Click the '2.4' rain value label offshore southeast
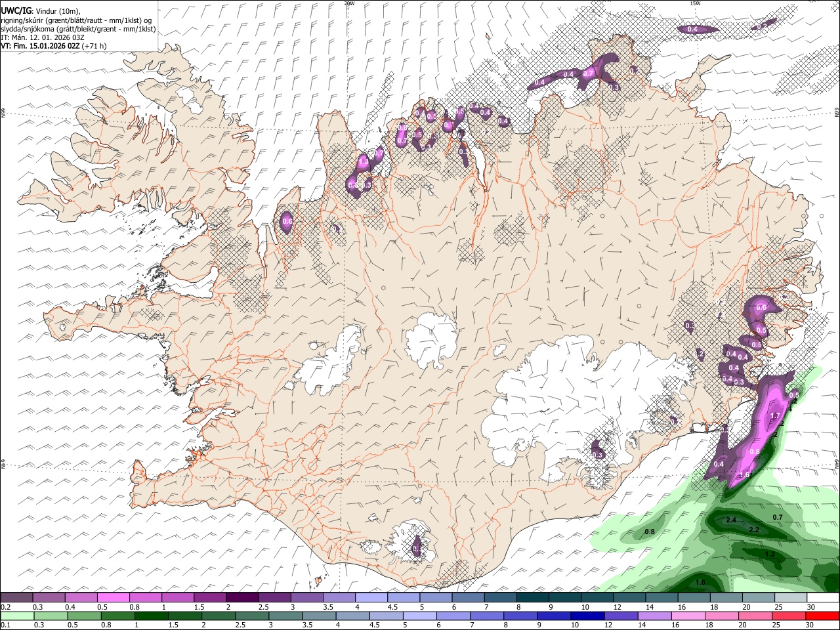840x630 pixels. click(732, 520)
